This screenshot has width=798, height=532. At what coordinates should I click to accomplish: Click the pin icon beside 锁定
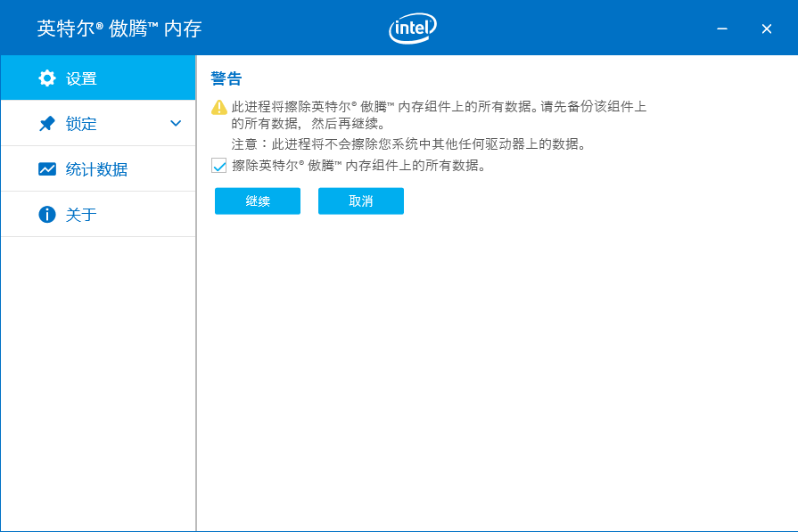point(47,124)
